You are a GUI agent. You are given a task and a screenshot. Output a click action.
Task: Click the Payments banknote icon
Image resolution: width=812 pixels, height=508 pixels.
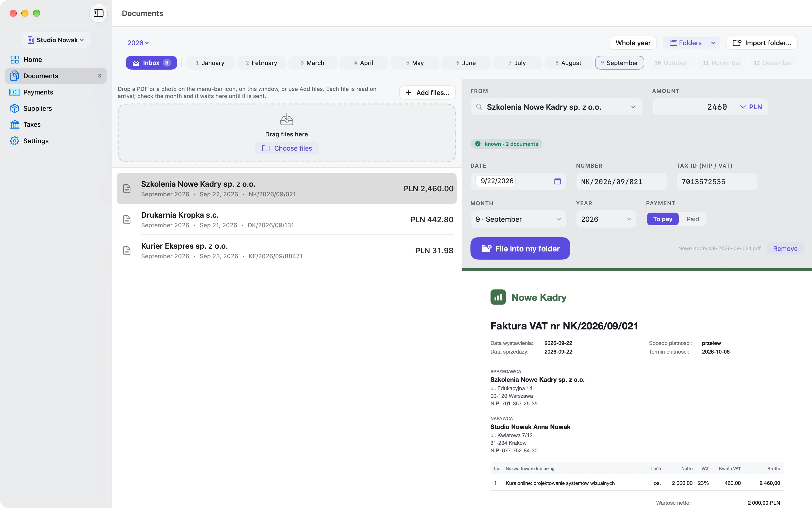14,92
